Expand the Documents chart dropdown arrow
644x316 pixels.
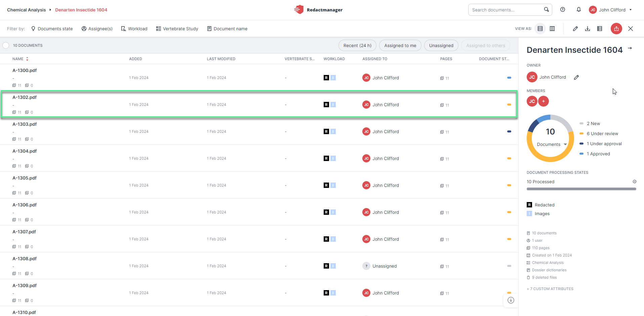565,145
